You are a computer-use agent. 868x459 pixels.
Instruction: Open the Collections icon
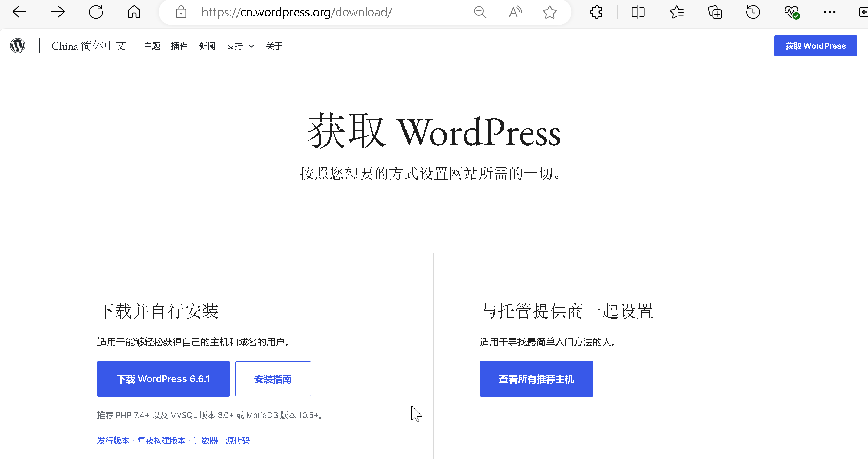[715, 13]
